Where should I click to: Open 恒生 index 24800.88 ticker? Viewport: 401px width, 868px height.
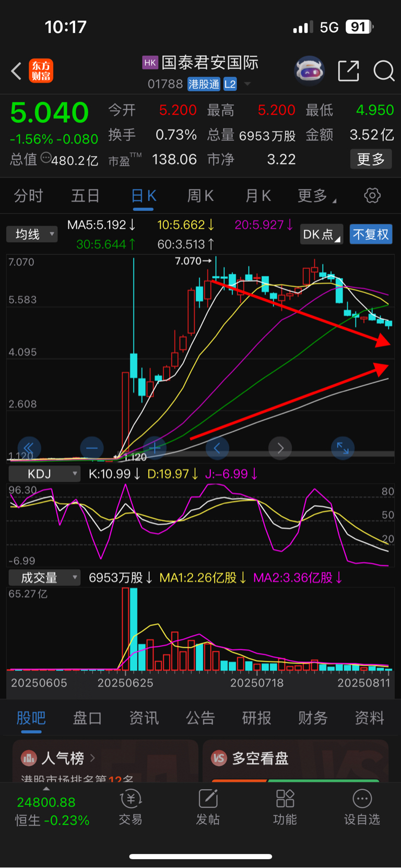[46, 802]
